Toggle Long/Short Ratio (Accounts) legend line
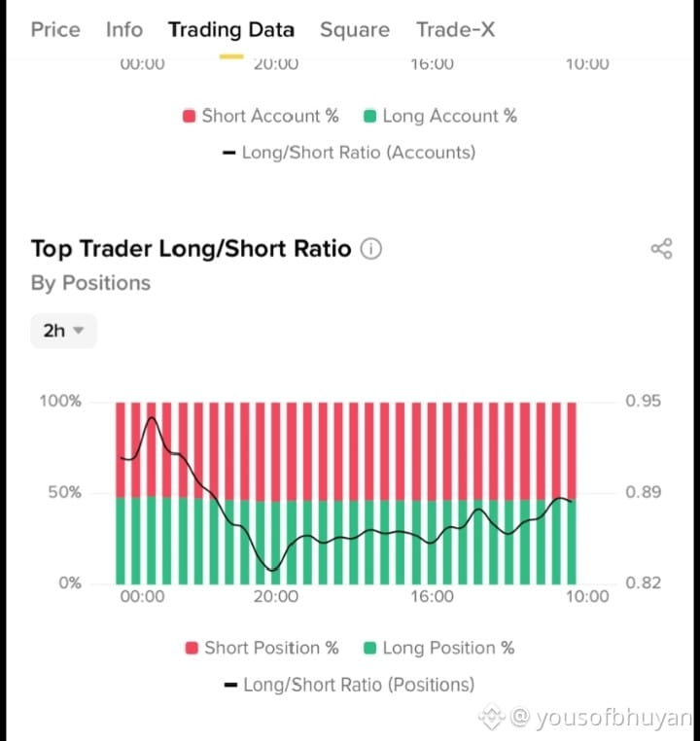This screenshot has height=741, width=700. click(349, 152)
